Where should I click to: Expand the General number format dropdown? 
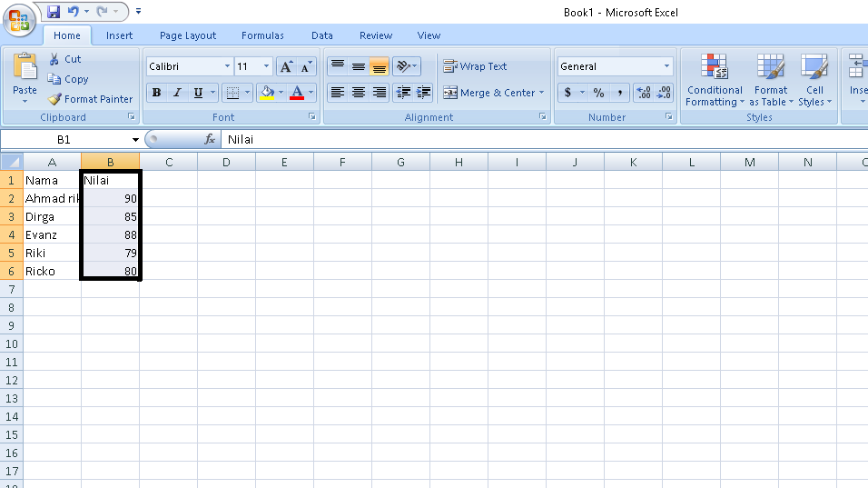(666, 66)
